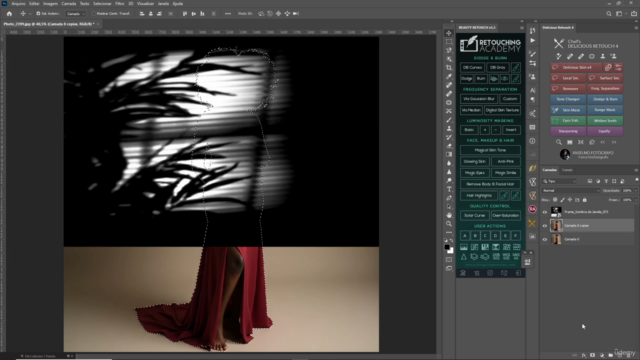Click the Frame_Sombra da Janela layer thumbnail
The image size is (640, 360).
(556, 212)
